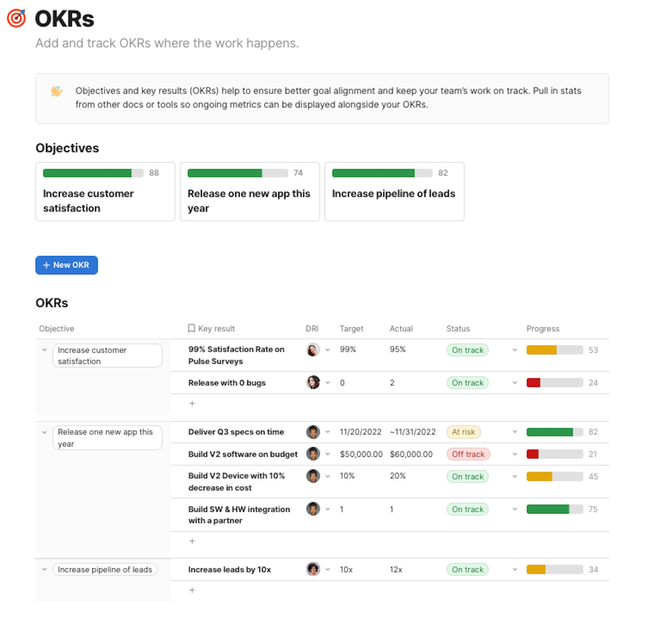Click the Off track status badge
The width and height of the screenshot is (672, 618).
tap(468, 454)
